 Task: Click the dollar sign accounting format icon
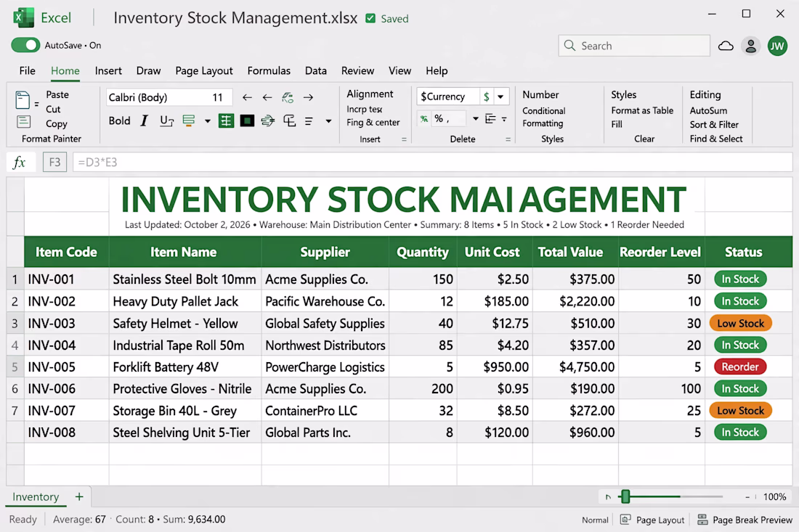click(487, 97)
